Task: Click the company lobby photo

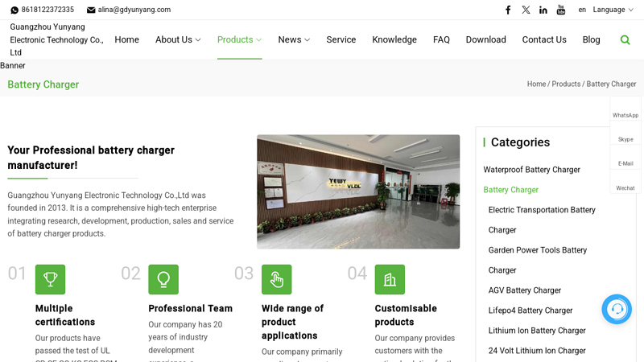Action: pyautogui.click(x=358, y=191)
